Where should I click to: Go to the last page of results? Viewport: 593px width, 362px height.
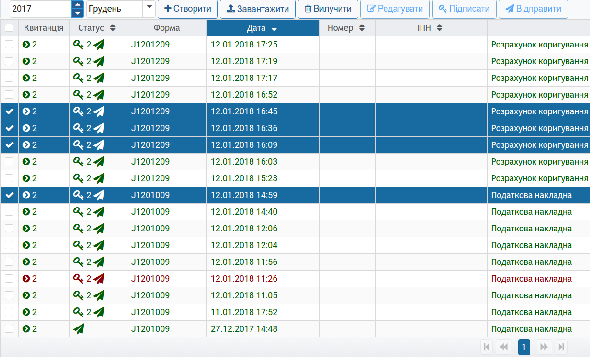tap(562, 346)
